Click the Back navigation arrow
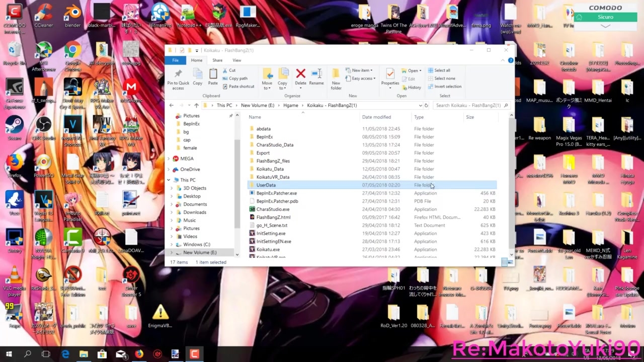The width and height of the screenshot is (644, 362). [x=172, y=106]
